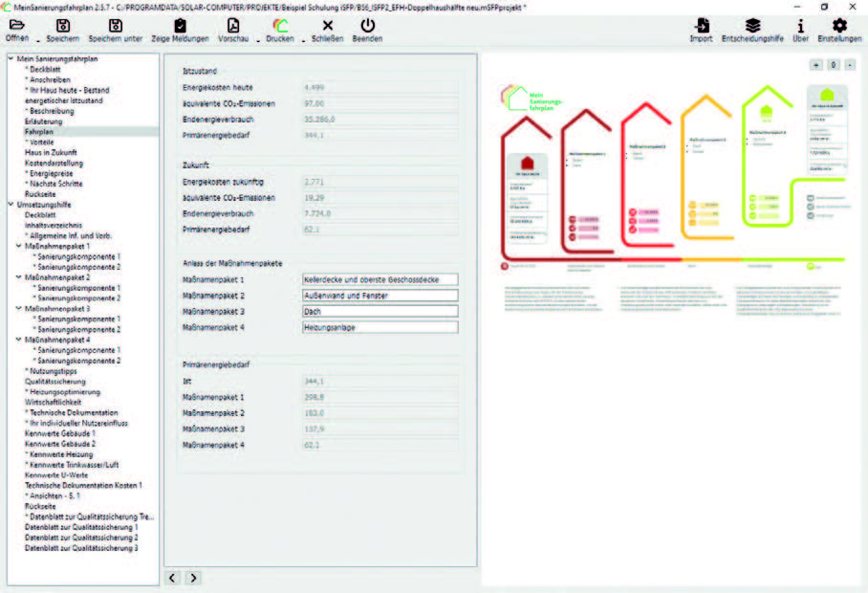Edit the Maßnamenpaket 4 field Heizungsanlage
Viewport: 868px width, 593px height.
point(380,327)
